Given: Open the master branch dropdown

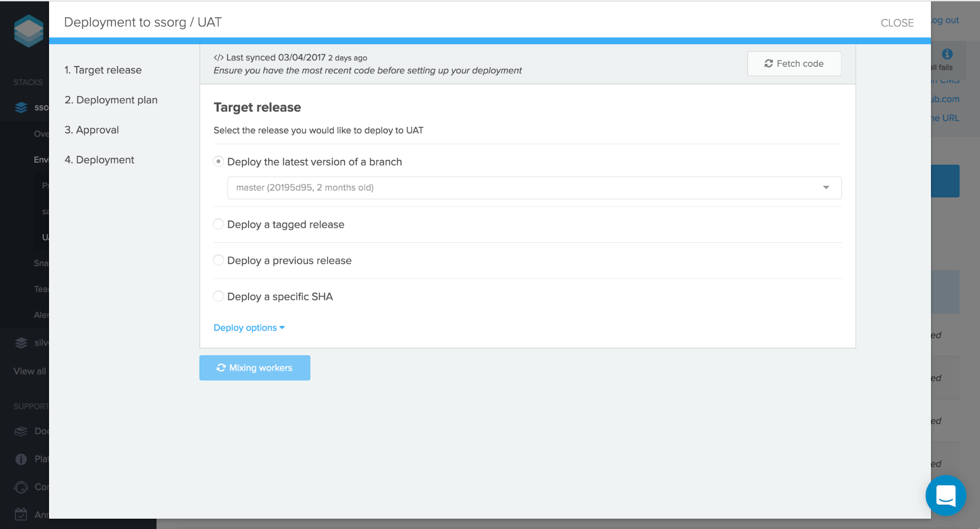Looking at the screenshot, I should (534, 188).
